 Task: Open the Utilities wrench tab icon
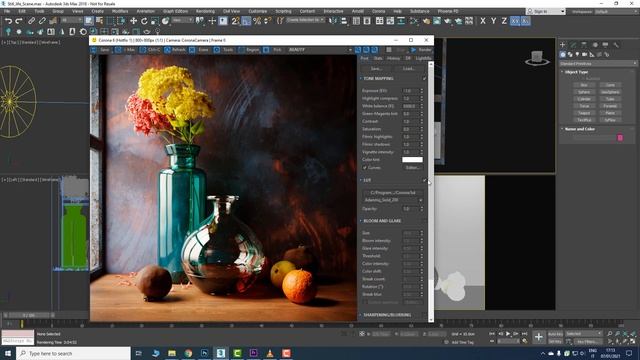[616, 45]
